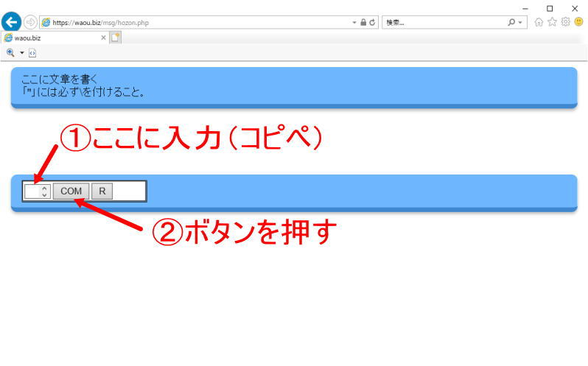Open the Tools gear icon
588x366 pixels.
pos(565,22)
